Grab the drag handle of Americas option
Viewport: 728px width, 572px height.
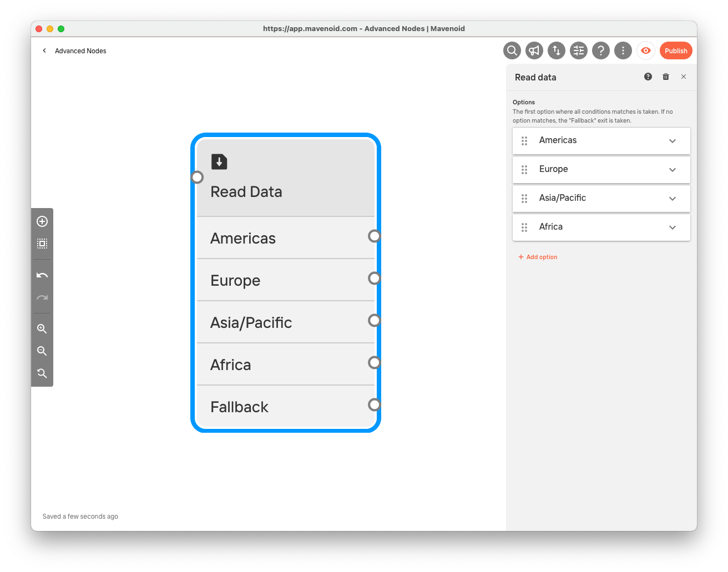click(x=524, y=141)
